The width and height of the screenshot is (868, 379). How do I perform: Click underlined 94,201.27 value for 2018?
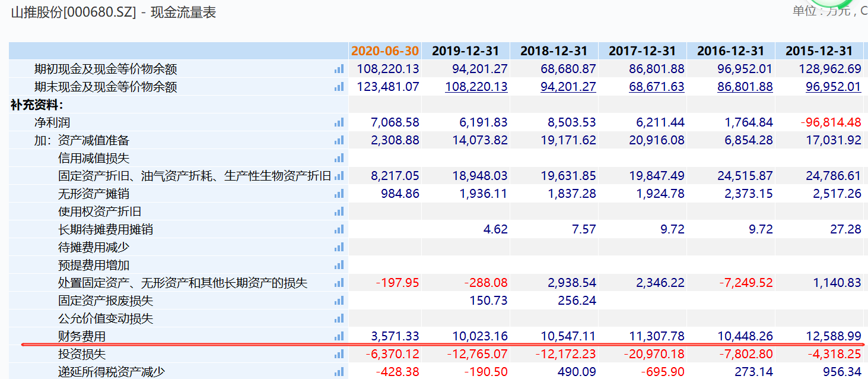click(568, 87)
